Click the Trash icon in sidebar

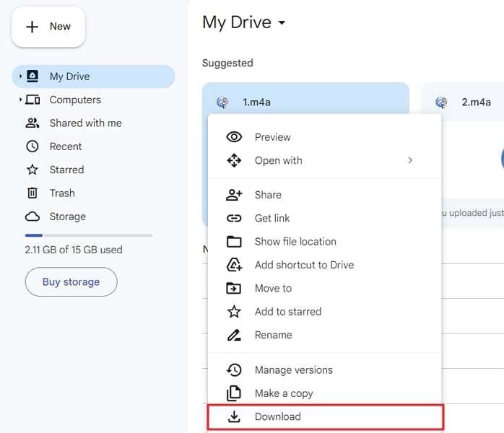(32, 193)
